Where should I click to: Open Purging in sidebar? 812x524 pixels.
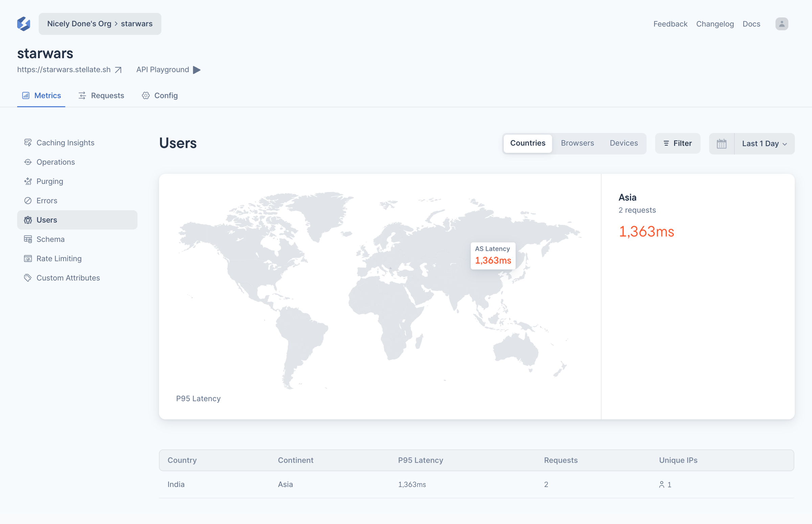[77, 181]
